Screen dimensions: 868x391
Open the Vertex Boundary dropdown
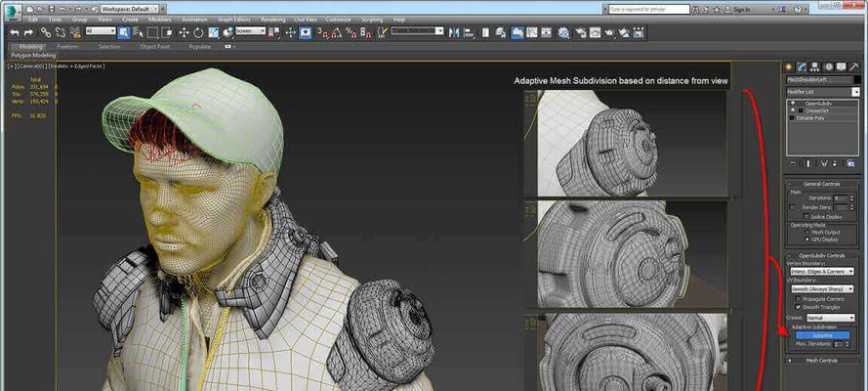click(x=822, y=272)
